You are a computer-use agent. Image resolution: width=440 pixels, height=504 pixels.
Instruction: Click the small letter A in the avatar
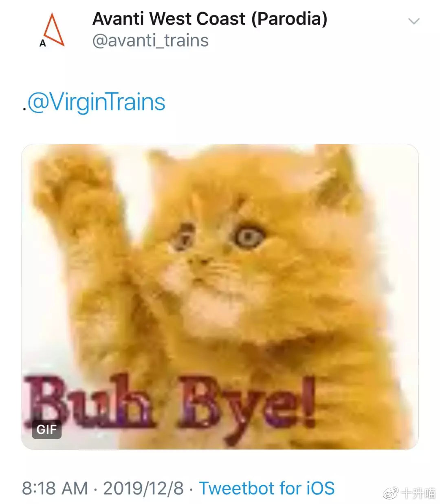(42, 43)
